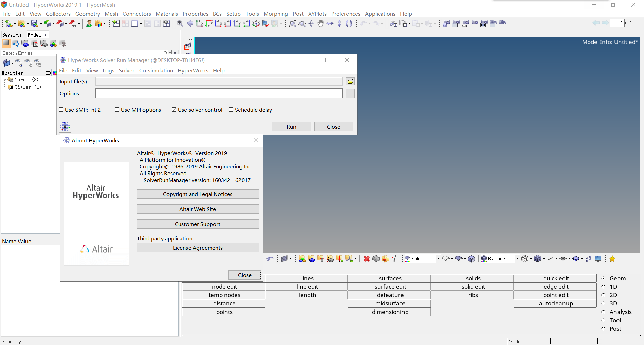The height and width of the screenshot is (345, 644).
Task: Select the Analysis radio button
Action: click(603, 312)
